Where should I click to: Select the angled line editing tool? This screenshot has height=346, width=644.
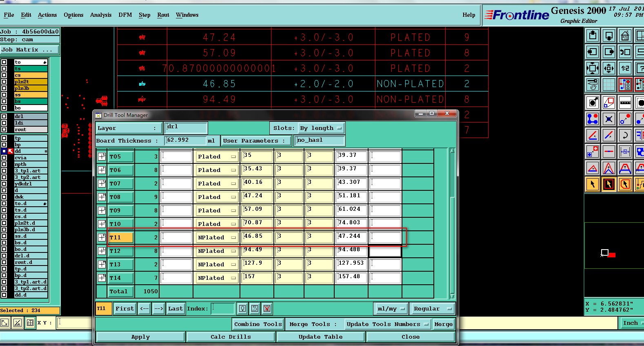[593, 135]
